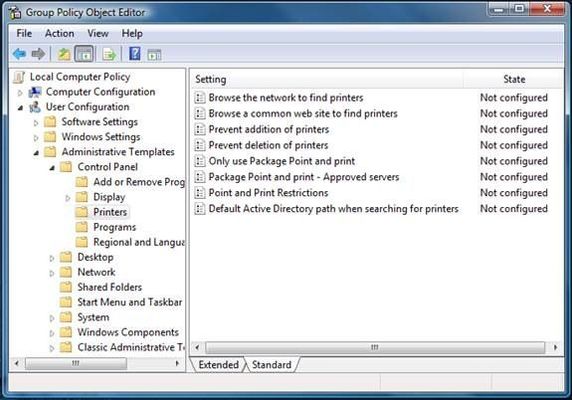Click the Group Policy Object Editor title icon
Image resolution: width=572 pixels, height=400 pixels.
coord(16,13)
